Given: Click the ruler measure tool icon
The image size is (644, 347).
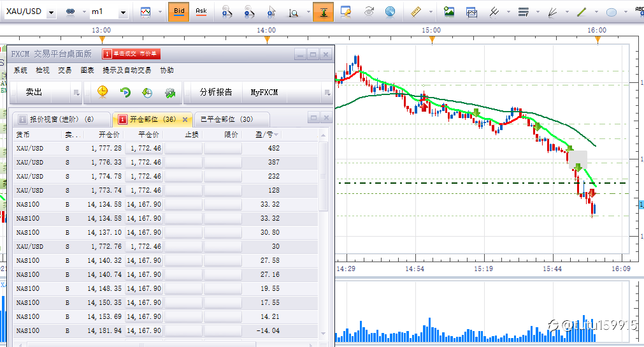Looking at the screenshot, I should coord(416,11).
